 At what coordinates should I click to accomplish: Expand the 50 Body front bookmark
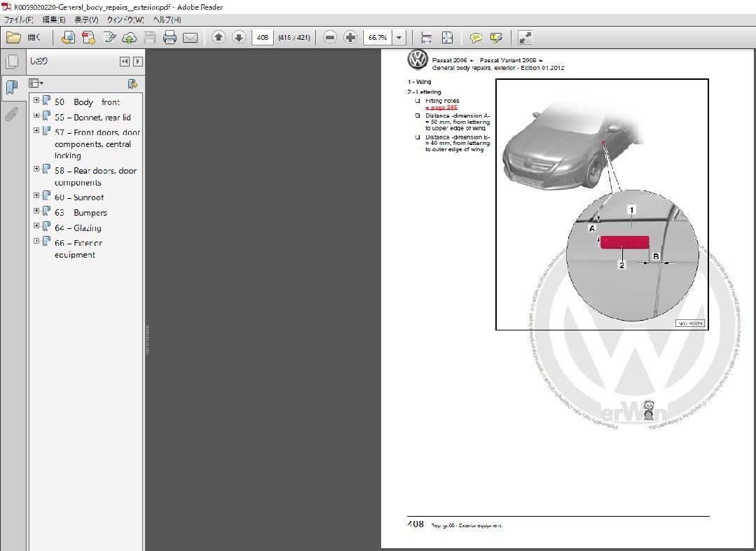pyautogui.click(x=36, y=100)
